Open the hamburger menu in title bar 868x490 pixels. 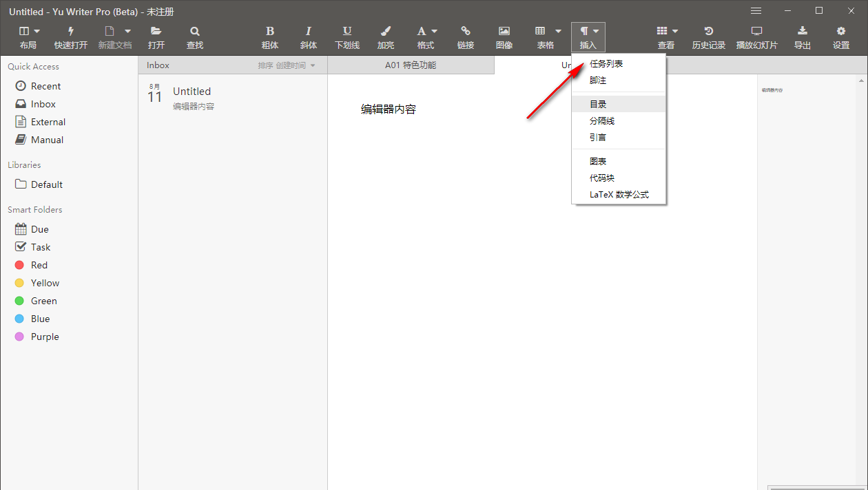[756, 11]
